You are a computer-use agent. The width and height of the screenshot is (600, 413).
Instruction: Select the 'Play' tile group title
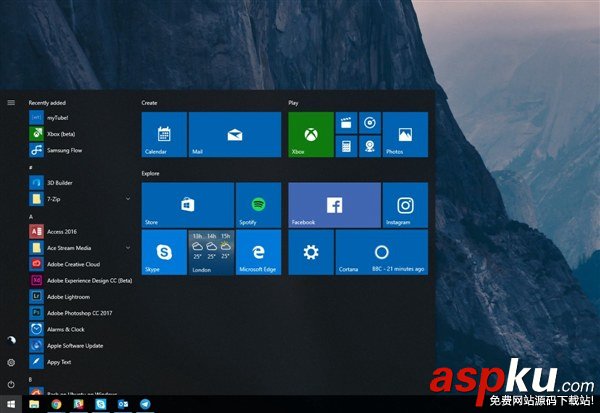(x=293, y=103)
